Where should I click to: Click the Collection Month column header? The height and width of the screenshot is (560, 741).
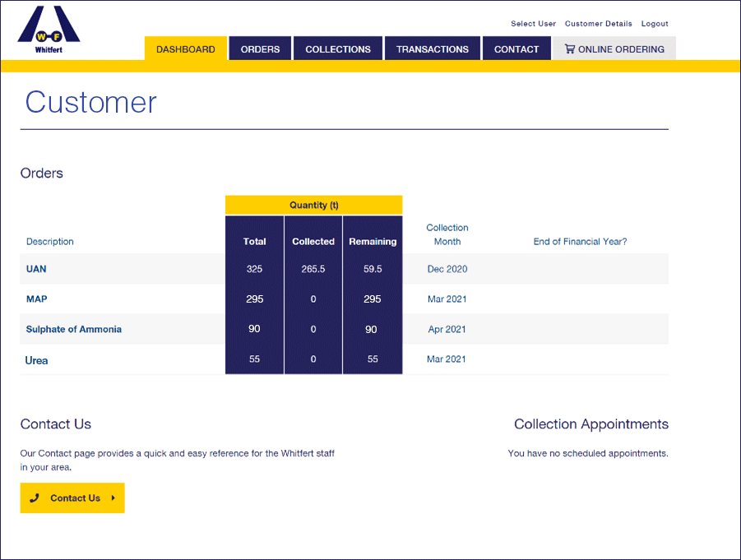click(x=447, y=234)
